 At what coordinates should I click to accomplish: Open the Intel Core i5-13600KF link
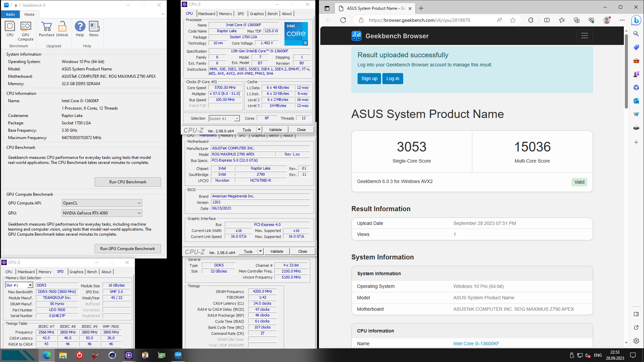click(x=476, y=344)
